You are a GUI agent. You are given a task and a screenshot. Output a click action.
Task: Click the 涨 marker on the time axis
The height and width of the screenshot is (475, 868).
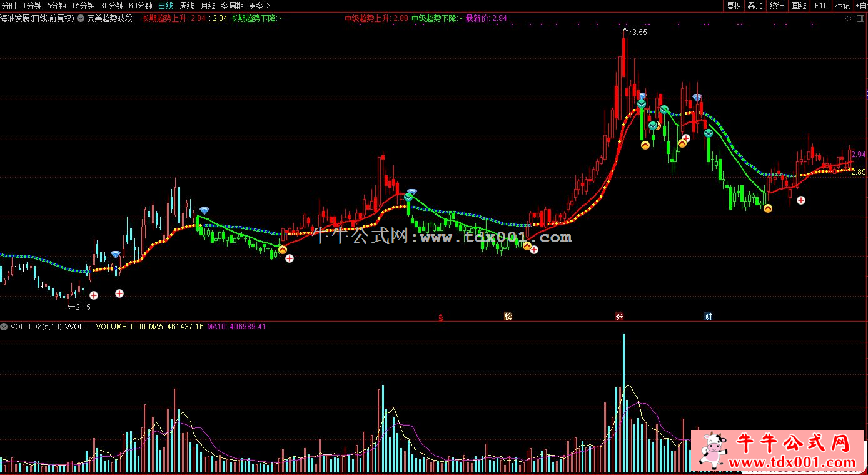[619, 317]
